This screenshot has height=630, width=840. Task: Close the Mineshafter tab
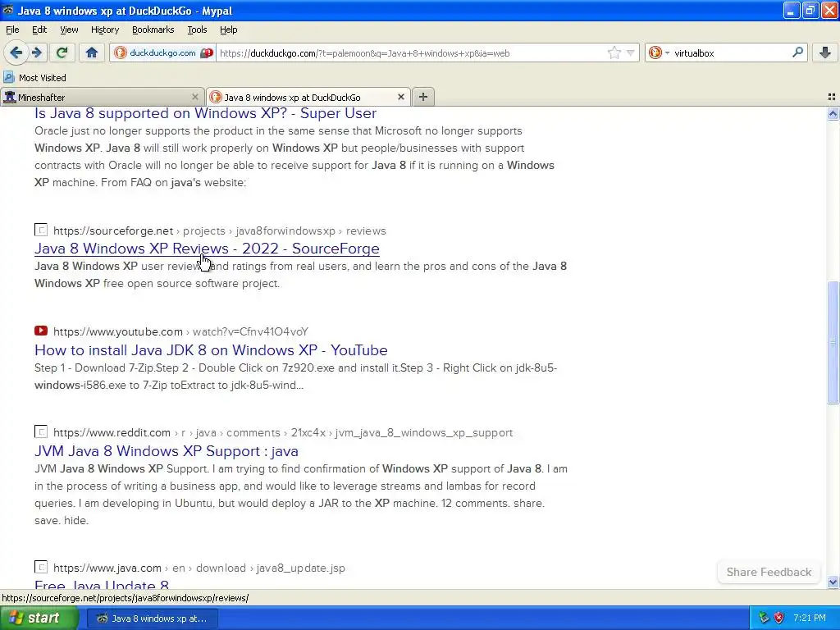click(195, 97)
